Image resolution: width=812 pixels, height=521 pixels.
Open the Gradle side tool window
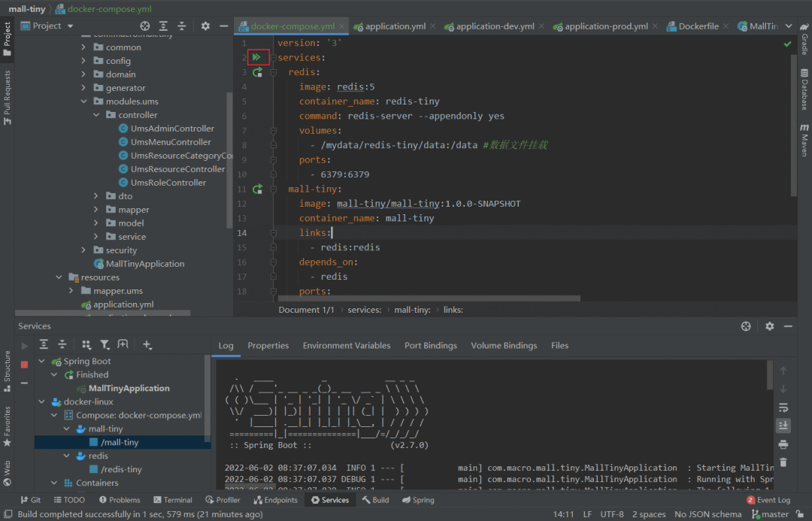(x=804, y=39)
